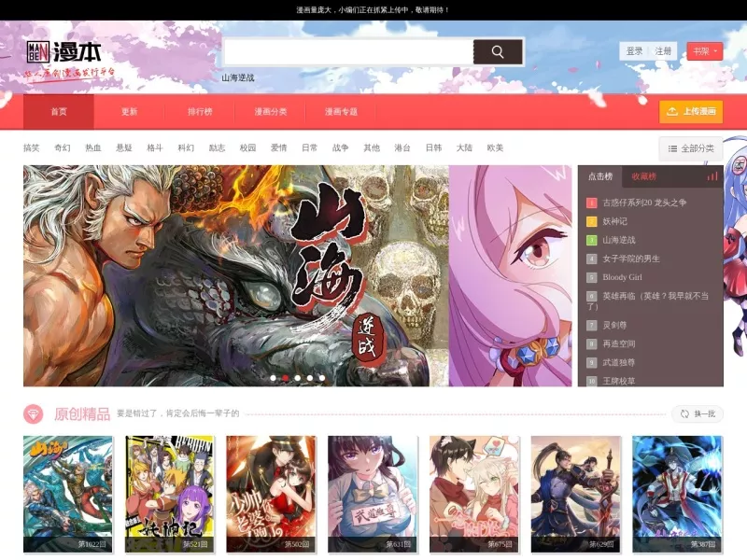
Task: Open the 更新 nav tab
Action: (x=129, y=111)
